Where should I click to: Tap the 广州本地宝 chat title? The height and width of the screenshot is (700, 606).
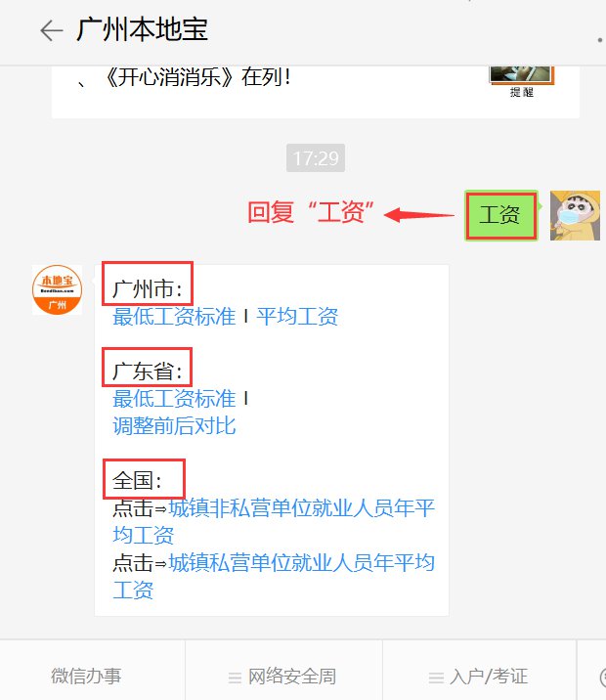(x=142, y=30)
